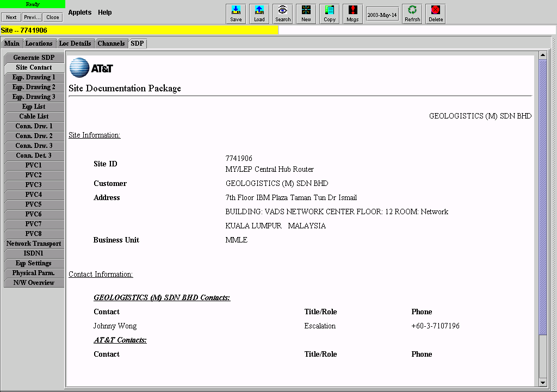Select PVC4 in the sidebar
Screen dimensions: 557x392
(x=34, y=194)
